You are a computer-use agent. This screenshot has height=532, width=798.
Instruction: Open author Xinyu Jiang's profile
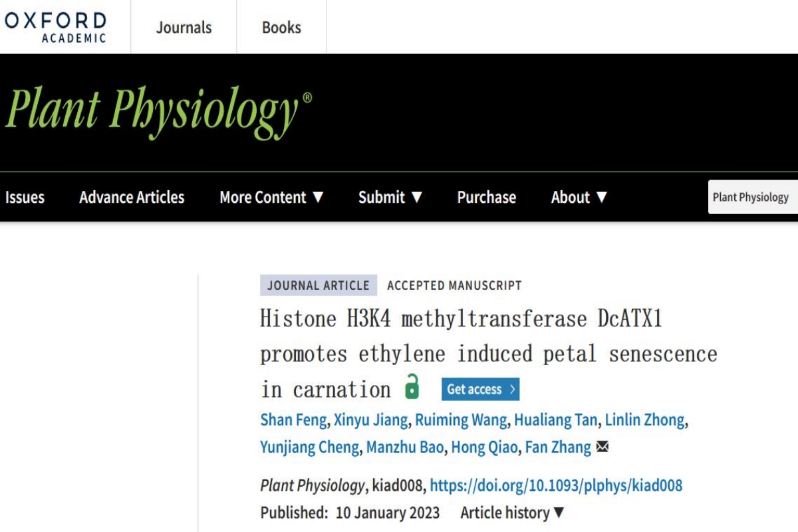(x=370, y=420)
